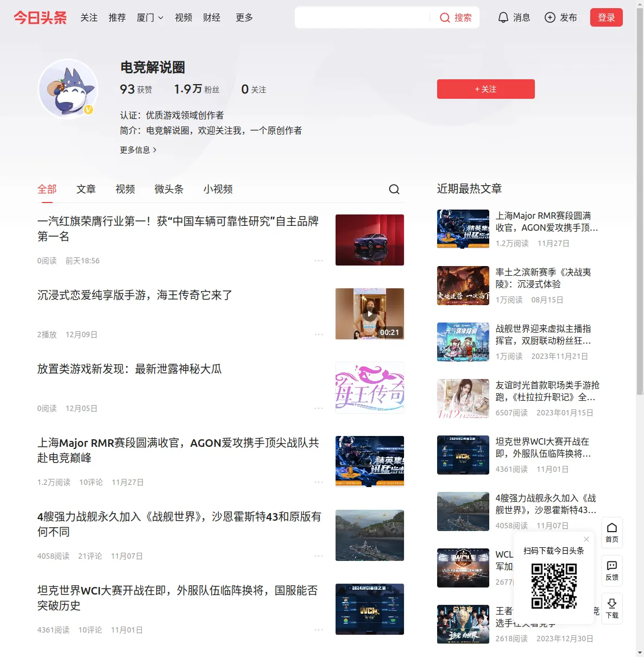Open 推荐 in top navigation

pos(117,17)
